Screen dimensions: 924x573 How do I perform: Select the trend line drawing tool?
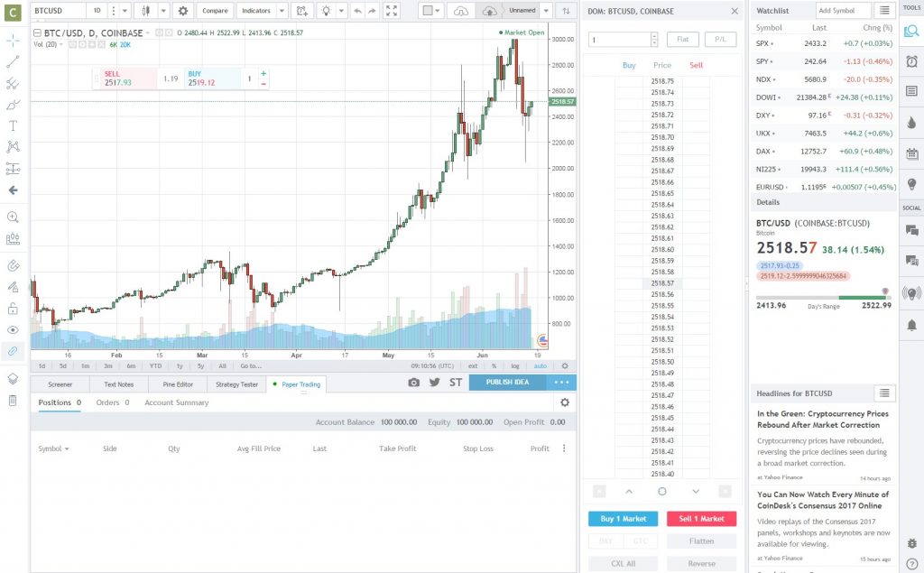coord(13,61)
